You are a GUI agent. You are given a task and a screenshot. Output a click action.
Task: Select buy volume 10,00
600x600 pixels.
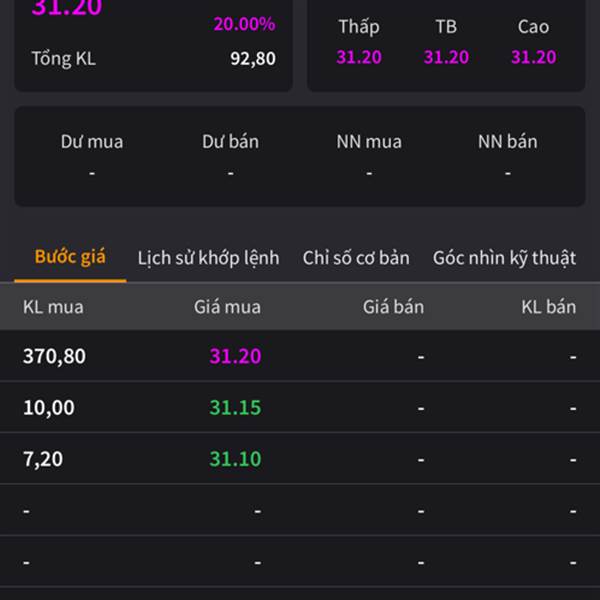[49, 408]
